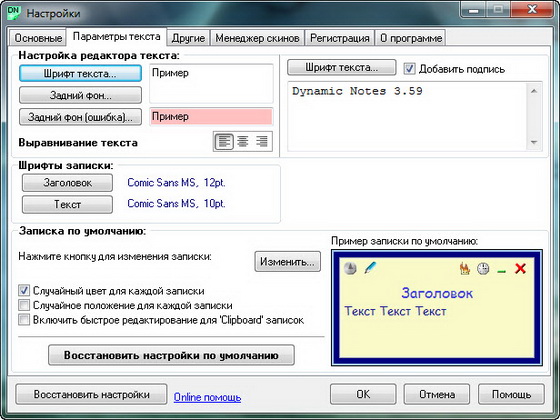Click the pin icon in the sample note

(350, 268)
